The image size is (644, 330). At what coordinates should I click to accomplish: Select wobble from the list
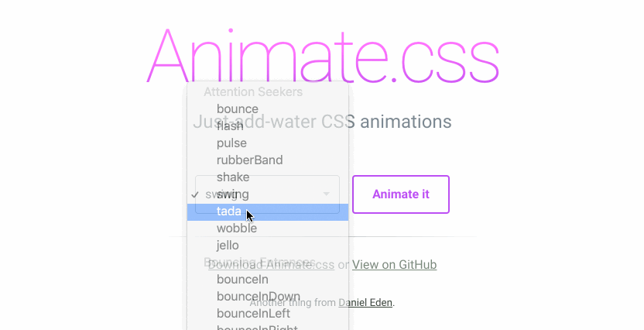coord(236,229)
